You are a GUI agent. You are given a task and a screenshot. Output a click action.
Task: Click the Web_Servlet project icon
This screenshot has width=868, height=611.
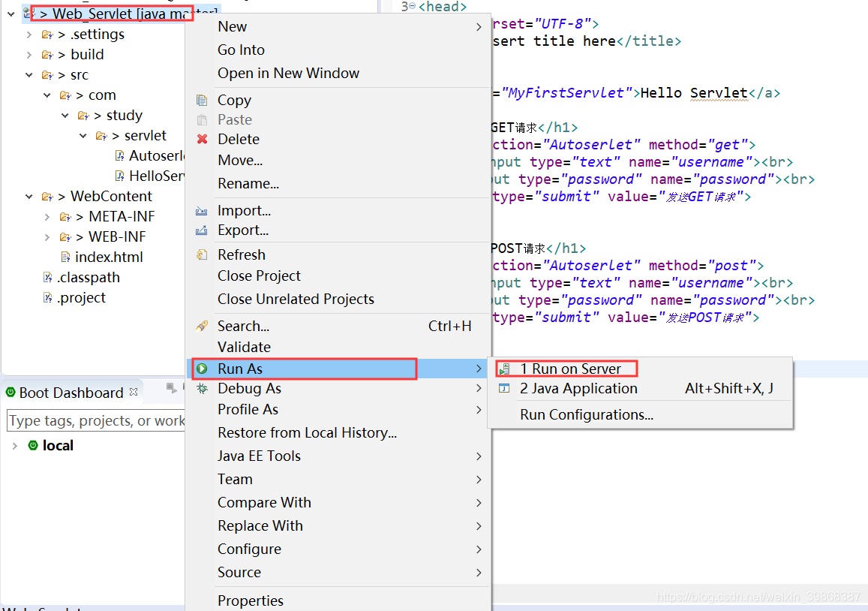29,13
